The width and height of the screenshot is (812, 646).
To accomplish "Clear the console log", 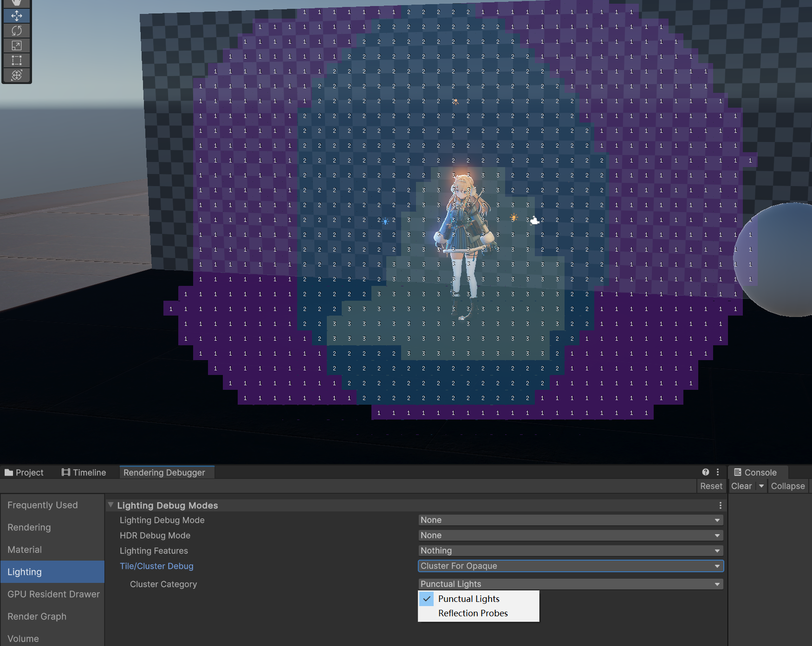I will [741, 486].
